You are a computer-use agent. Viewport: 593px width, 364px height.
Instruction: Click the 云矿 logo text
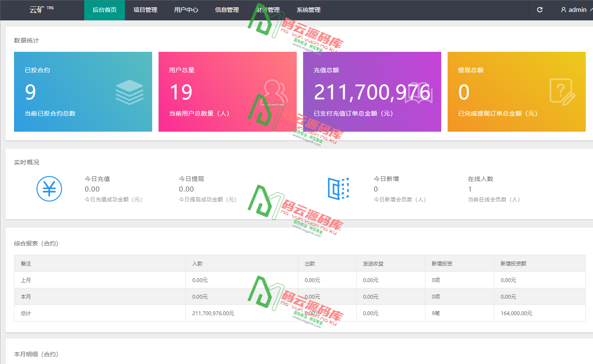pos(37,10)
